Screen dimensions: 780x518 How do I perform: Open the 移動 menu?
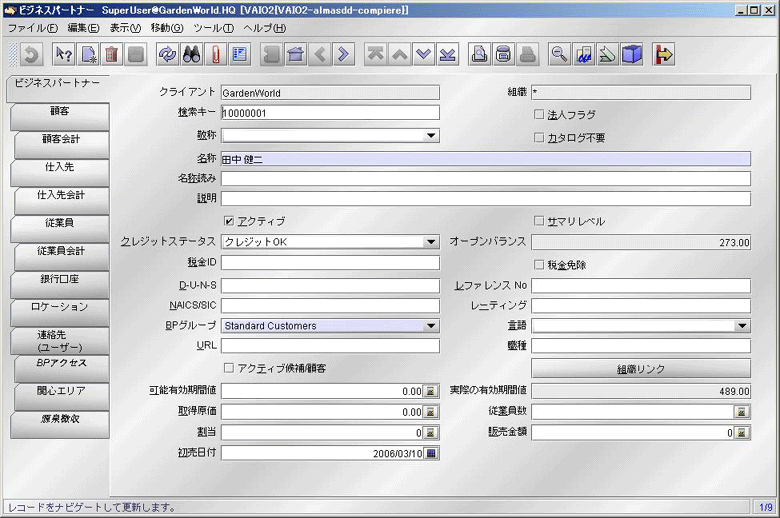[x=167, y=28]
